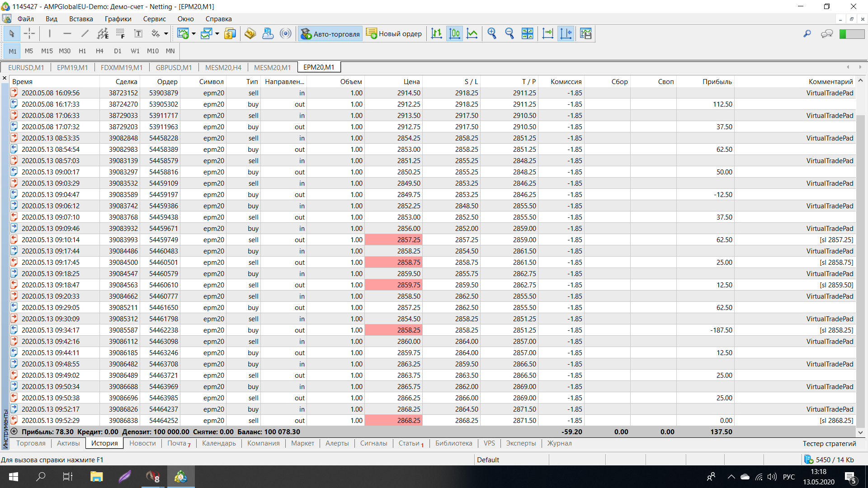Select the trendline drawing tool
The width and height of the screenshot is (868, 488).
(85, 33)
